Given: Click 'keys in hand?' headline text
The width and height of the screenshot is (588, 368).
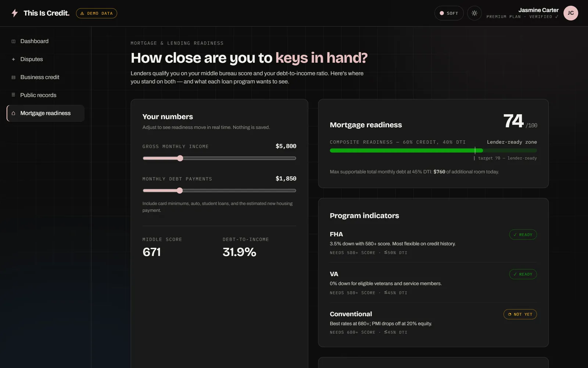Looking at the screenshot, I should coord(322,58).
